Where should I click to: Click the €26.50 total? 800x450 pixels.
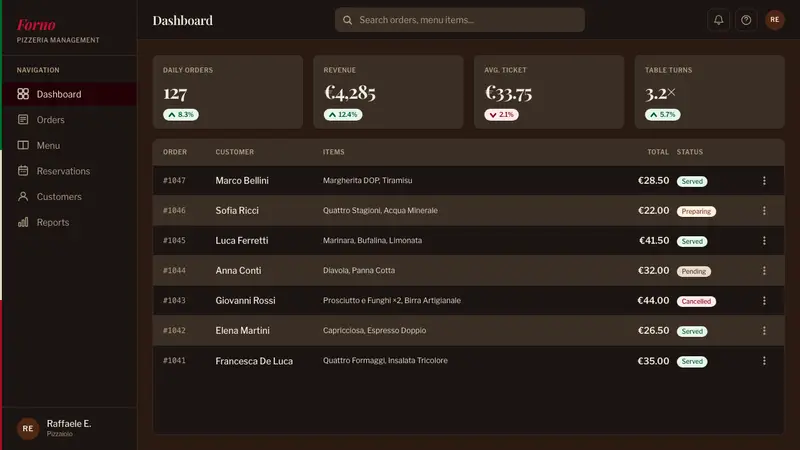tap(654, 331)
